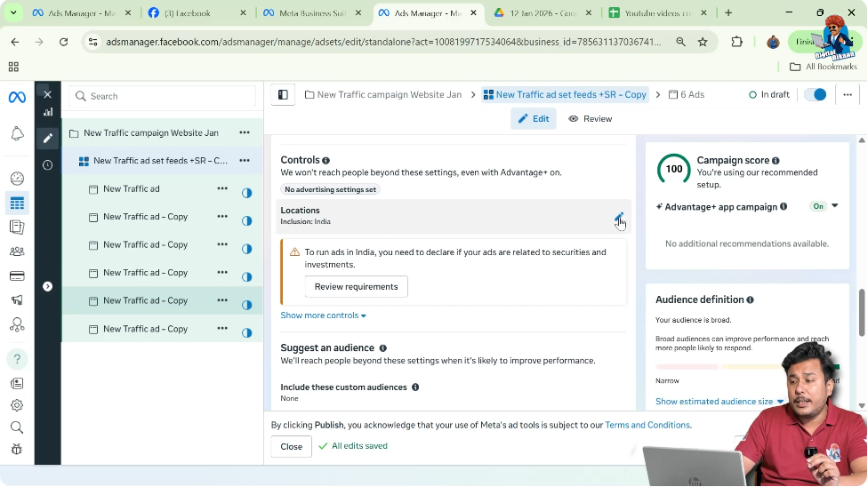This screenshot has width=868, height=487.
Task: Open options menu for New Traffic campaign Website Jan
Action: [244, 132]
